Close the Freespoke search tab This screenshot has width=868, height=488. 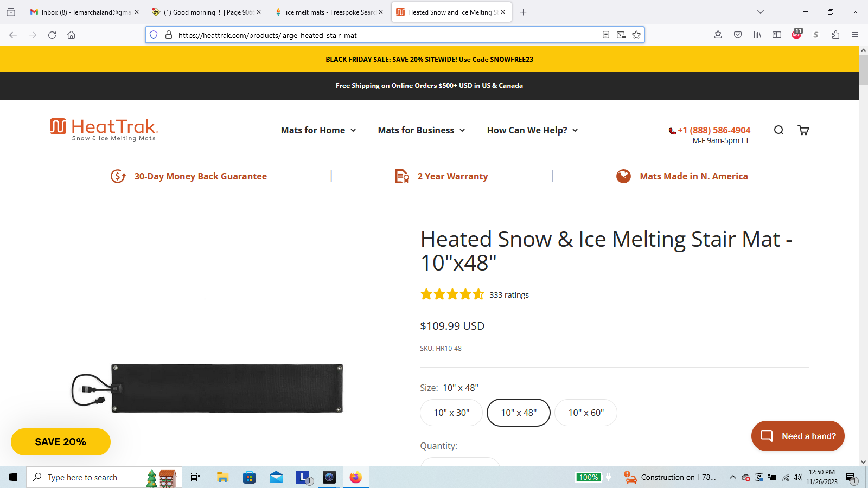381,12
